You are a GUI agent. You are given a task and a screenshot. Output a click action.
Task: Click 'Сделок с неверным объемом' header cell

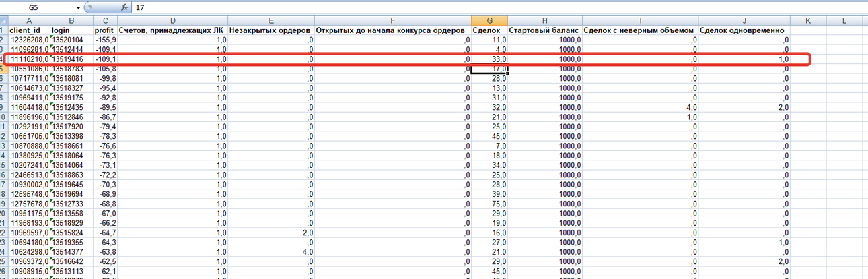point(640,30)
